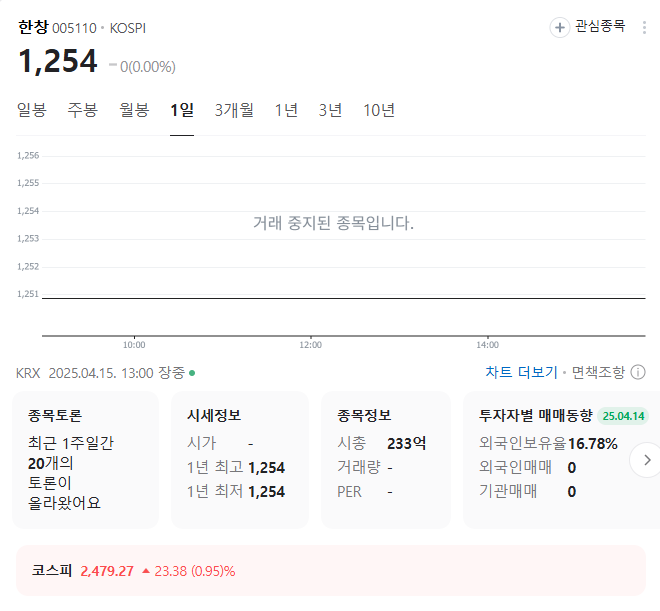Click the 2,479.27 KOSPI index value
The height and width of the screenshot is (611, 660).
[x=107, y=571]
